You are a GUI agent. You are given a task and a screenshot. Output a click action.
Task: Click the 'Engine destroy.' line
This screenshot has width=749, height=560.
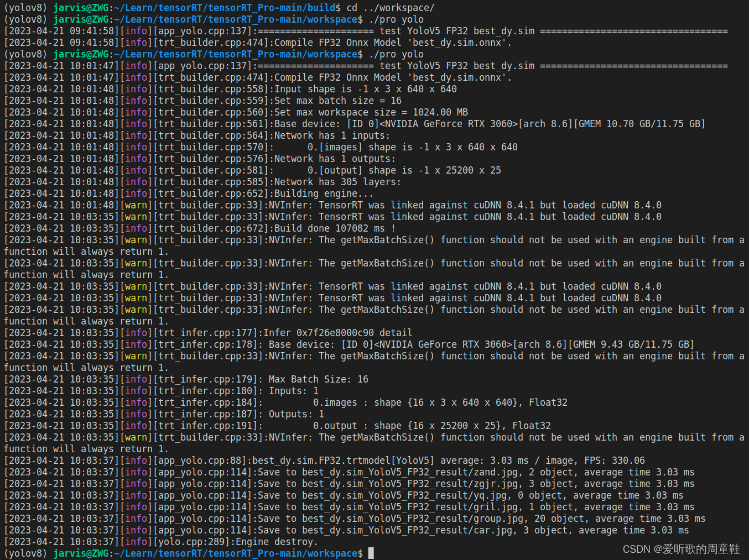click(277, 542)
